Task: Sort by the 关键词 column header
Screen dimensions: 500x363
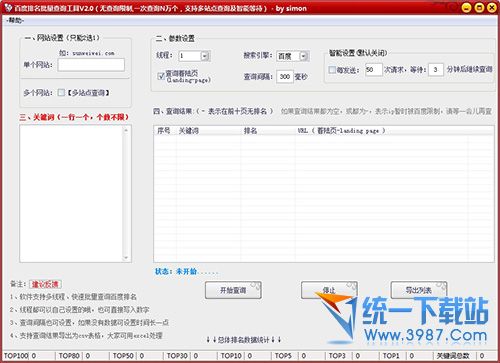Action: (208, 131)
